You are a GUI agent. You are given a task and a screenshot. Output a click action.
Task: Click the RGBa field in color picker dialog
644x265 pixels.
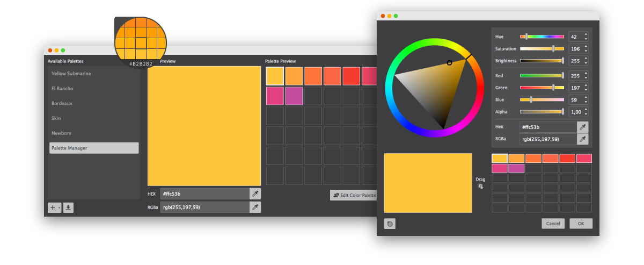pos(548,139)
